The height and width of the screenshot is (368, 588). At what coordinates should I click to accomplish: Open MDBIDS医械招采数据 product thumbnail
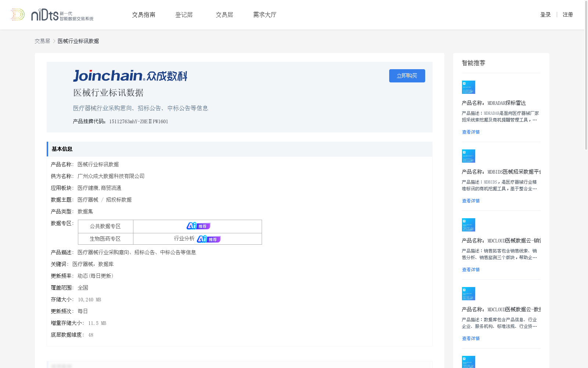pos(469,156)
